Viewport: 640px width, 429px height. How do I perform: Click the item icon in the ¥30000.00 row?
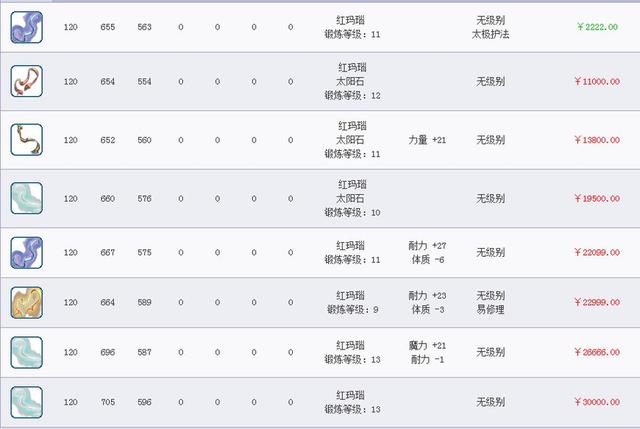pos(26,402)
